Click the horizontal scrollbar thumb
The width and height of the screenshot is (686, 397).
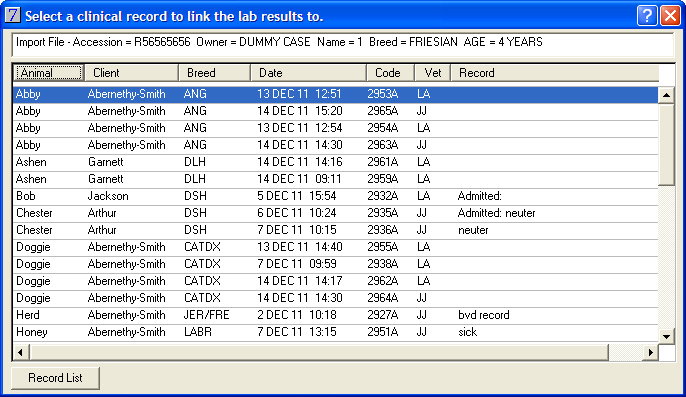tap(319, 352)
